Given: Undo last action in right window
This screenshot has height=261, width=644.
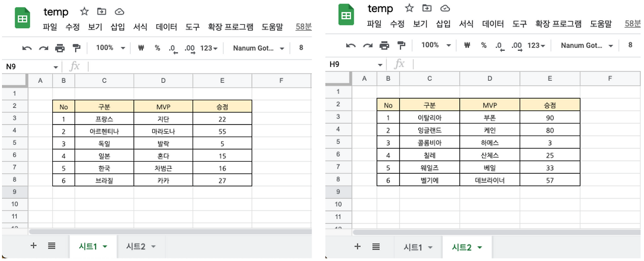Looking at the screenshot, I should pyautogui.click(x=351, y=45).
